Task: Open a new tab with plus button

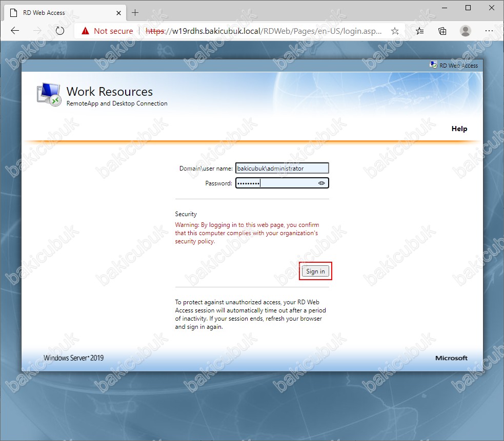Action: [x=135, y=12]
